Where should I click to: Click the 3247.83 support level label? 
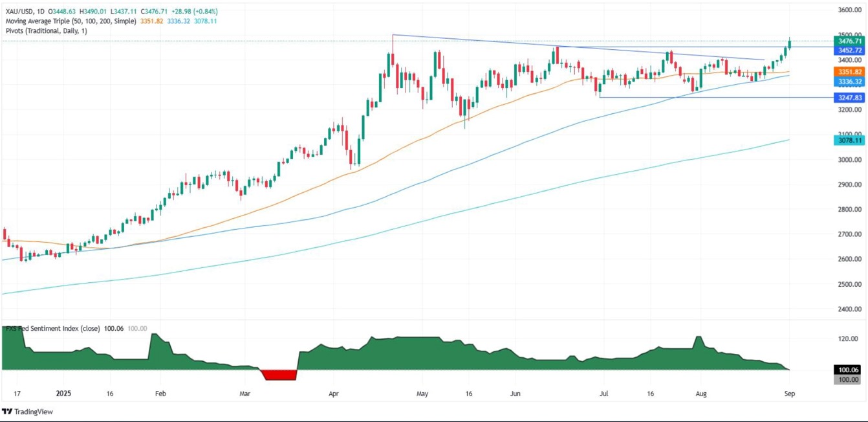[849, 98]
